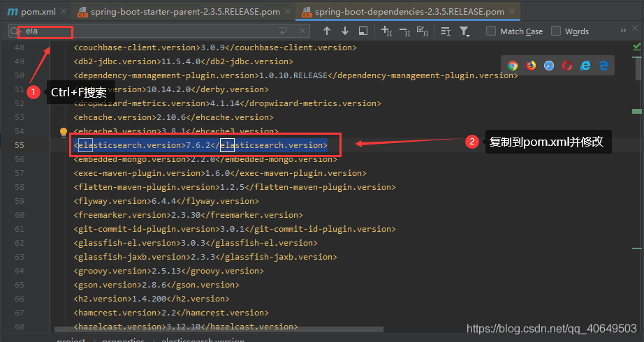Image resolution: width=644 pixels, height=342 pixels.
Task: Click the glassfish-jaxb.version 2.3.3 line
Action: (x=205, y=257)
